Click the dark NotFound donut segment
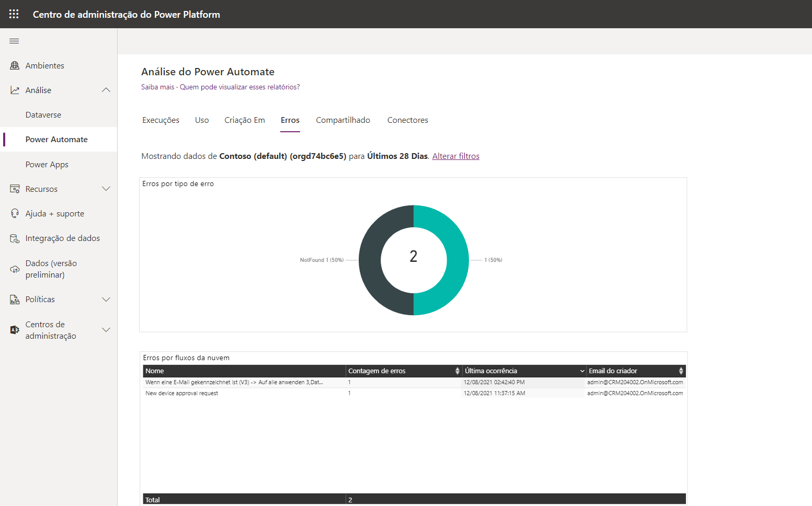The image size is (812, 506). pos(370,260)
